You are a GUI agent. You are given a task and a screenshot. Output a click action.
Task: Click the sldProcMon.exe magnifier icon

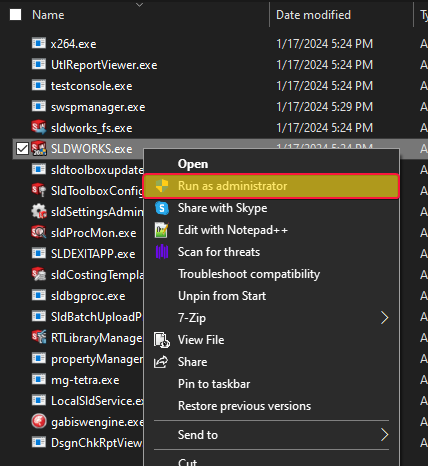click(39, 232)
